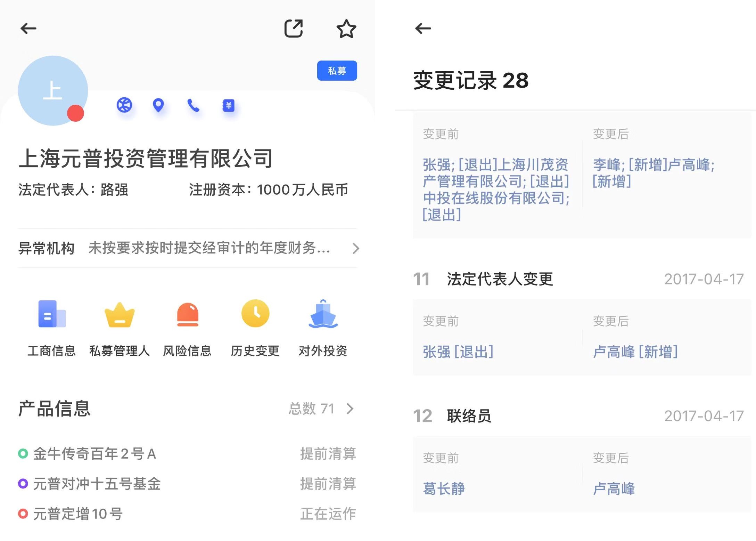Tap the date 2017-04-17 of 联络员 record

(x=704, y=416)
